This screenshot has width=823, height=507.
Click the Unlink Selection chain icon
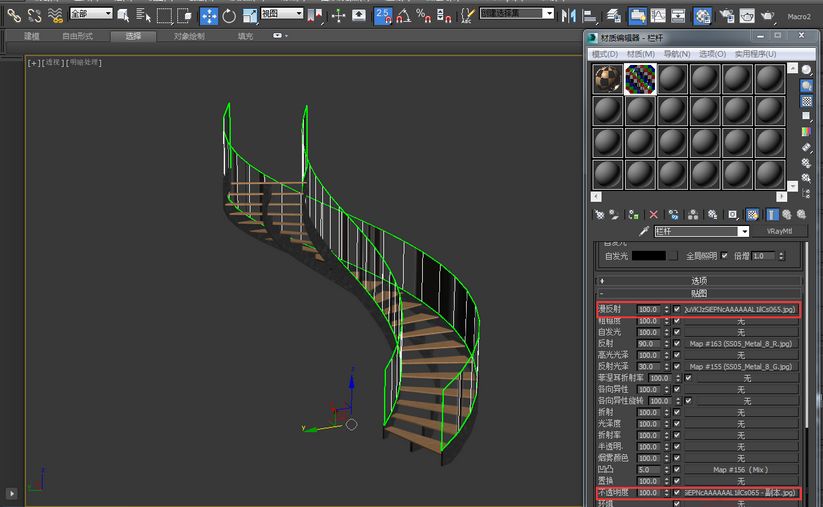coord(34,15)
